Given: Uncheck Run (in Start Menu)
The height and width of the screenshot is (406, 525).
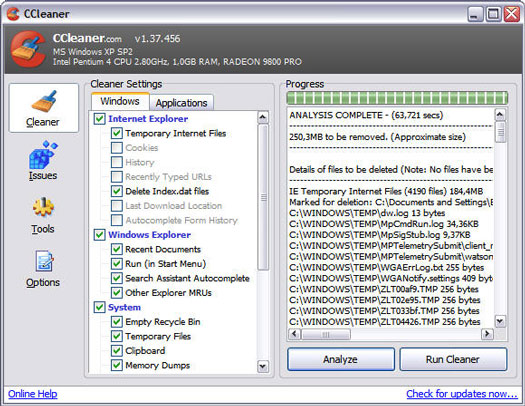Looking at the screenshot, I should 117,264.
